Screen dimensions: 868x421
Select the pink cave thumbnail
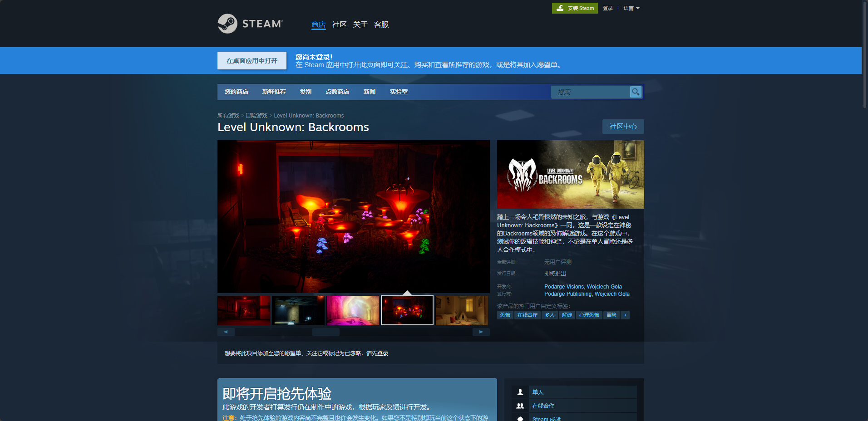pyautogui.click(x=353, y=310)
